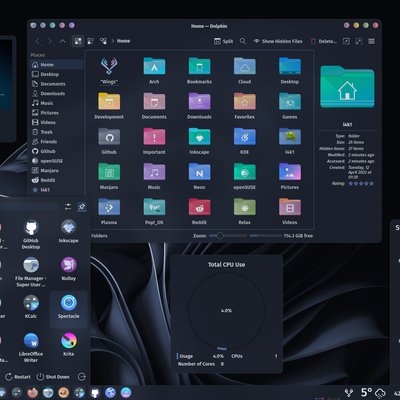Launch Krita from the application launcher

69,345
